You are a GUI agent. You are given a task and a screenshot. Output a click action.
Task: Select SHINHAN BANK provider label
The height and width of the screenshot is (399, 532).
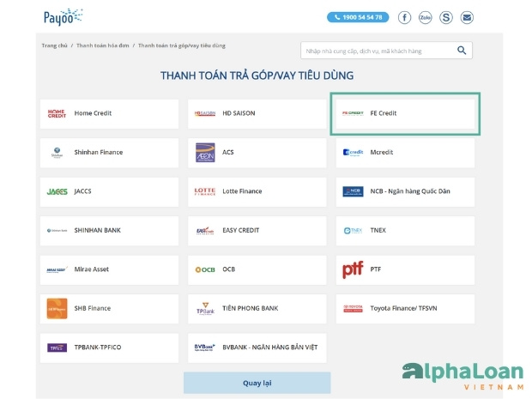click(98, 230)
